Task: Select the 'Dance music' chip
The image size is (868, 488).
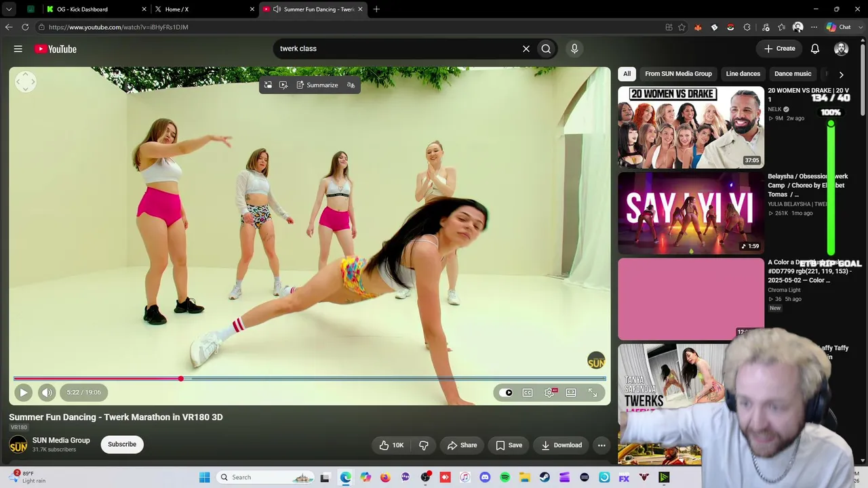Action: pos(793,74)
